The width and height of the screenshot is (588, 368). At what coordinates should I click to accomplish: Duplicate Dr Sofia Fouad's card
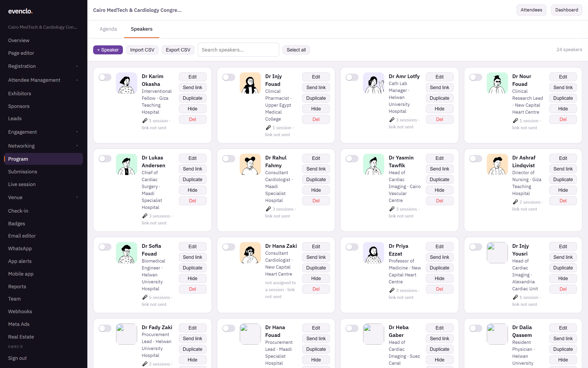coord(193,268)
